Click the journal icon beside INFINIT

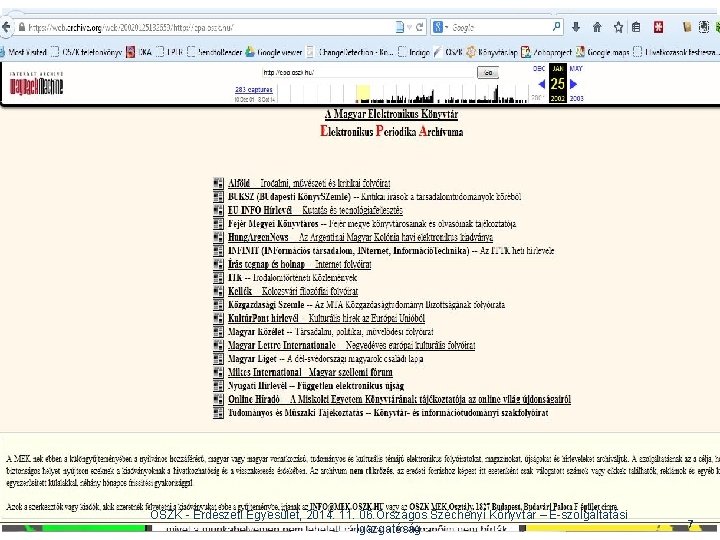219,251
